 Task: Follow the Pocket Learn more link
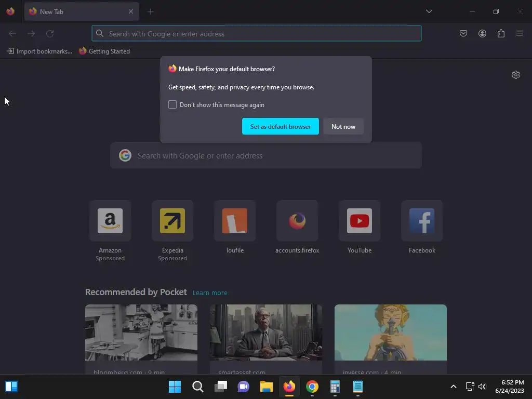click(210, 293)
